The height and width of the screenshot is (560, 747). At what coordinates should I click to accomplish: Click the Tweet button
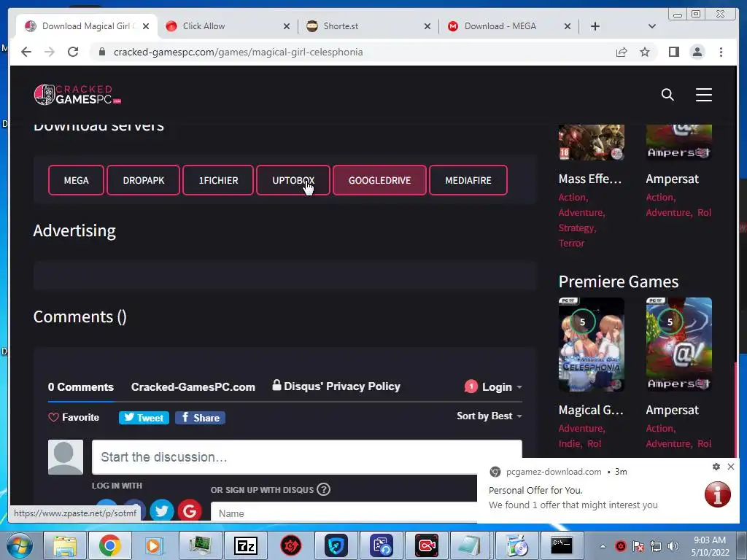click(144, 418)
